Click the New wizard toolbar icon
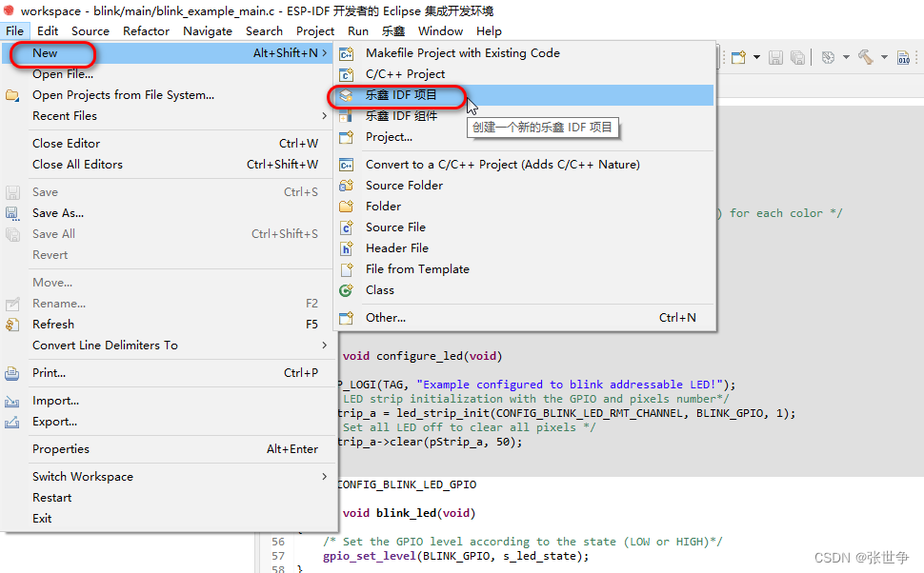Image resolution: width=924 pixels, height=573 pixels. (738, 57)
